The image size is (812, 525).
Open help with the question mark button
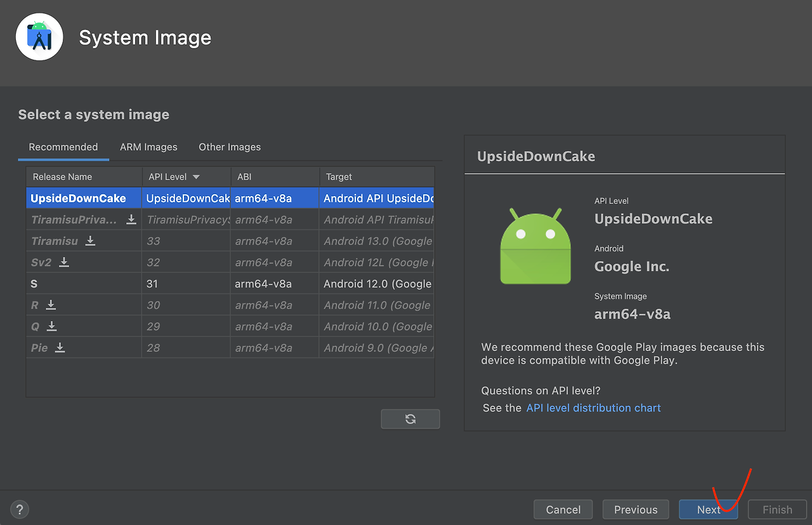tap(20, 509)
